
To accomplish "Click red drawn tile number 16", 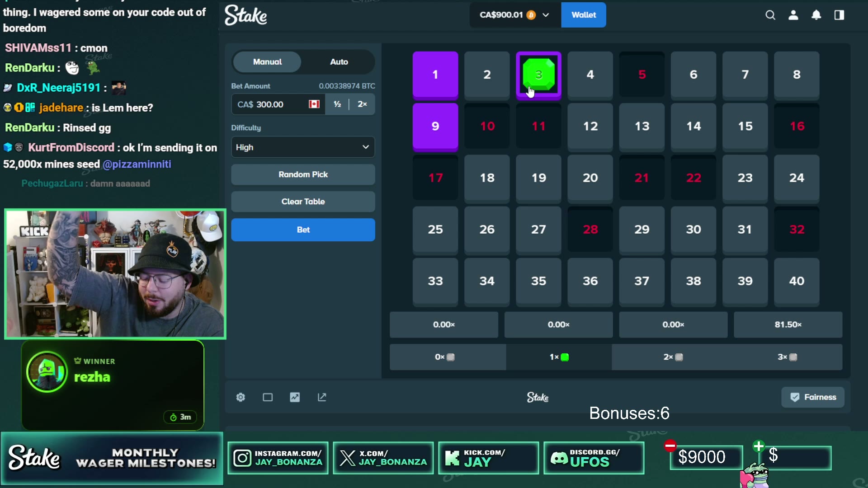I will click(797, 126).
